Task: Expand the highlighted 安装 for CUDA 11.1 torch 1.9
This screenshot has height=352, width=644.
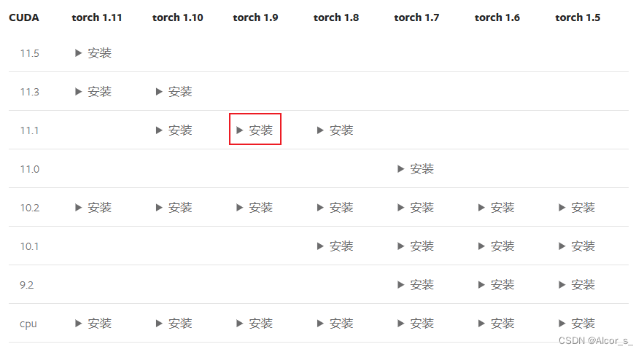Action: point(255,130)
